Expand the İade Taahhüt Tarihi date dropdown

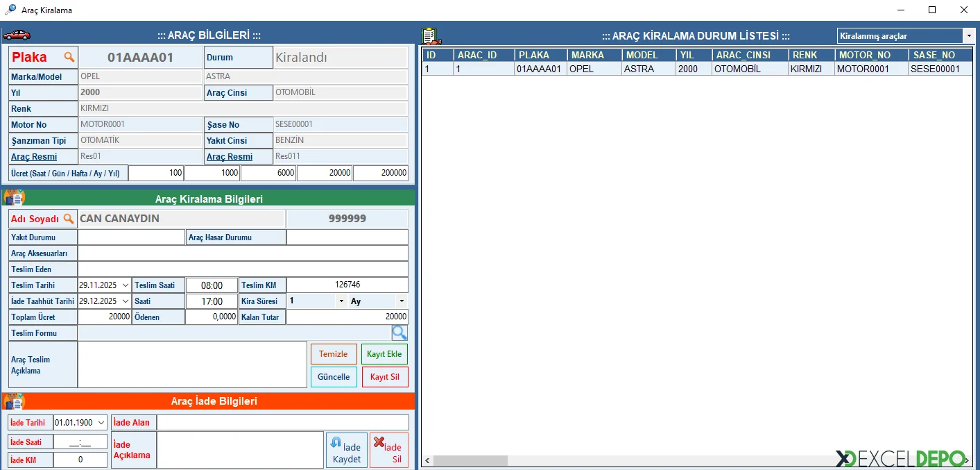[125, 301]
